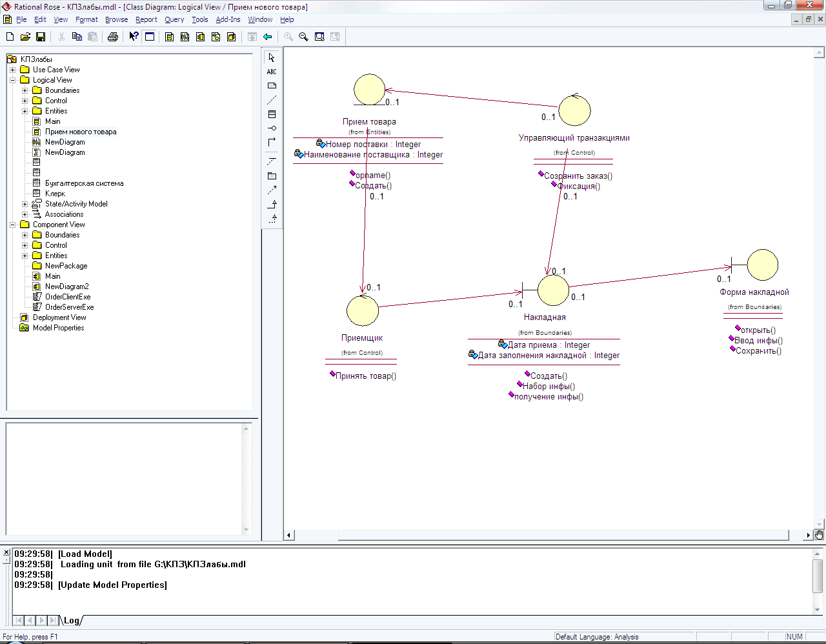Open the Query menu
826x644 pixels.
(x=174, y=19)
